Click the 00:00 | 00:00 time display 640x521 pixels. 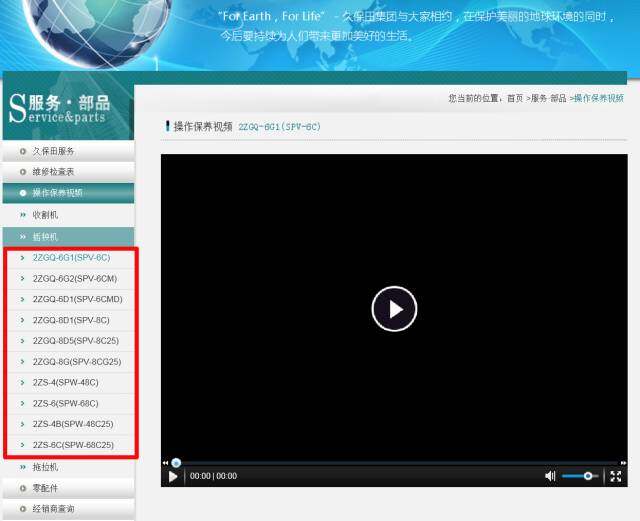213,476
